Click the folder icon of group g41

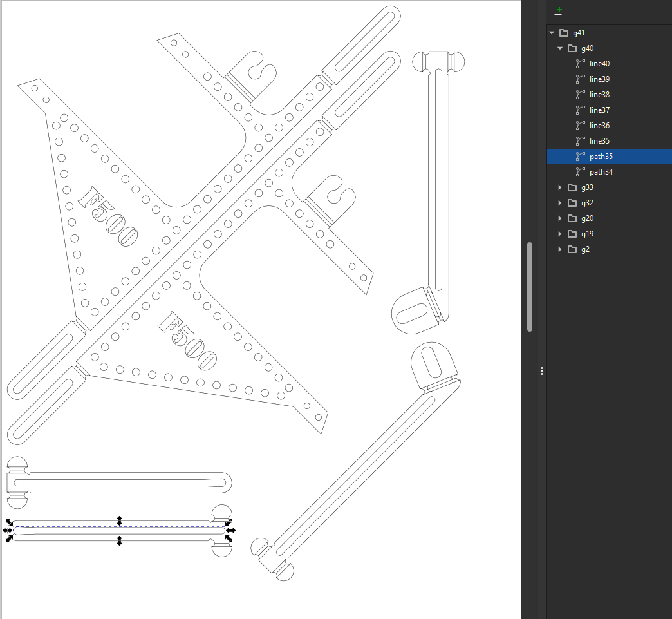(x=564, y=33)
